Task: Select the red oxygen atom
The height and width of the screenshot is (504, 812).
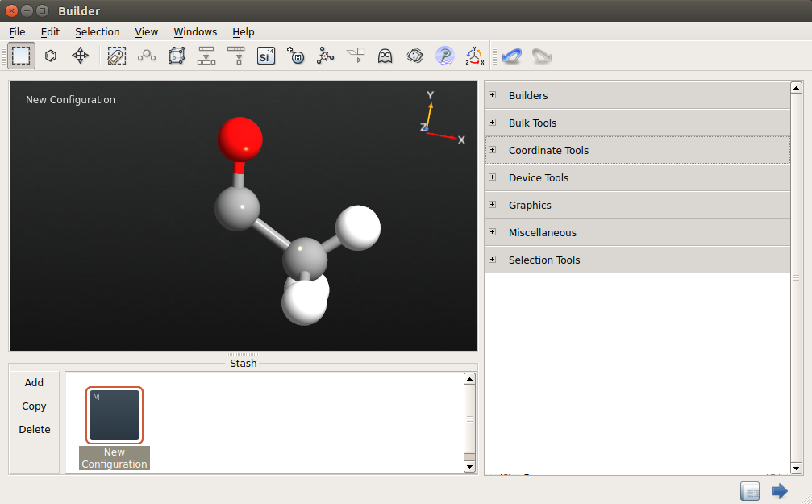Action: [239, 140]
